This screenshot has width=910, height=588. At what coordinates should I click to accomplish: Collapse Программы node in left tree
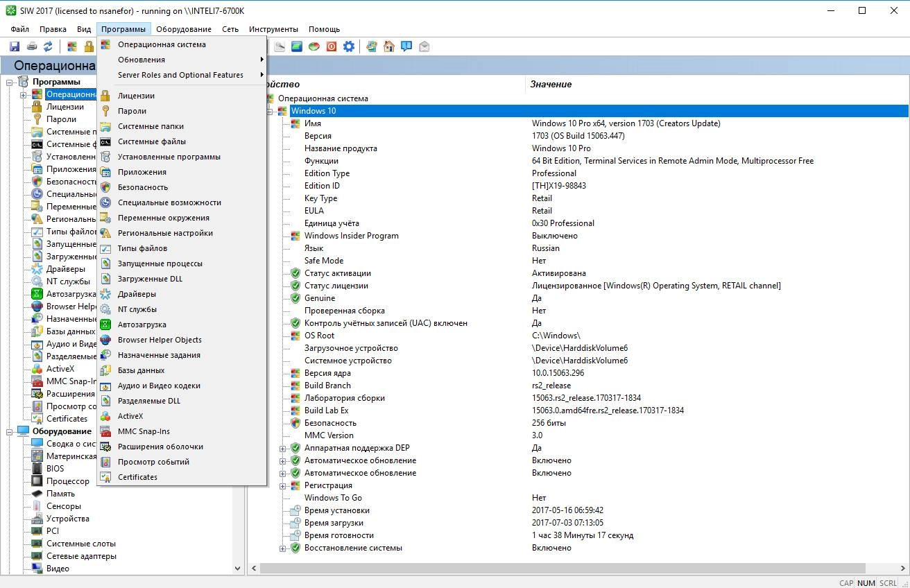[x=10, y=82]
